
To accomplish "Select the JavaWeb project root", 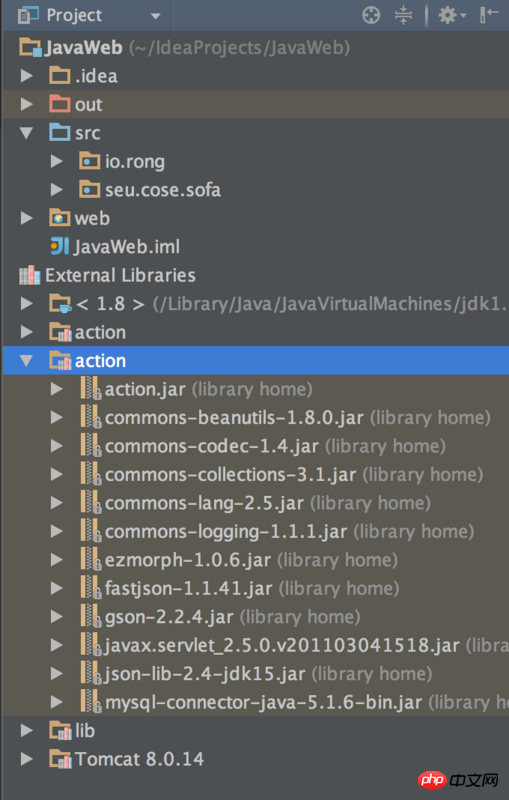I will pyautogui.click(x=84, y=47).
